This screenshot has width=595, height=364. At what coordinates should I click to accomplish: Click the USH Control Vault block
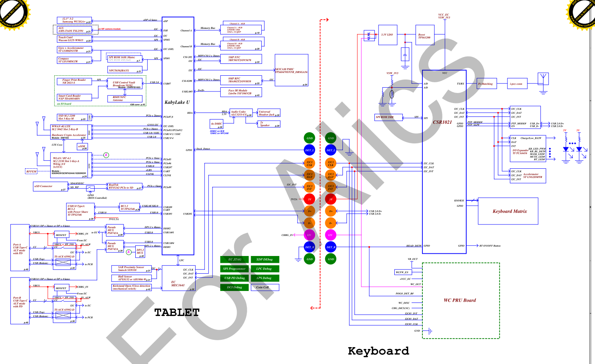[125, 84]
